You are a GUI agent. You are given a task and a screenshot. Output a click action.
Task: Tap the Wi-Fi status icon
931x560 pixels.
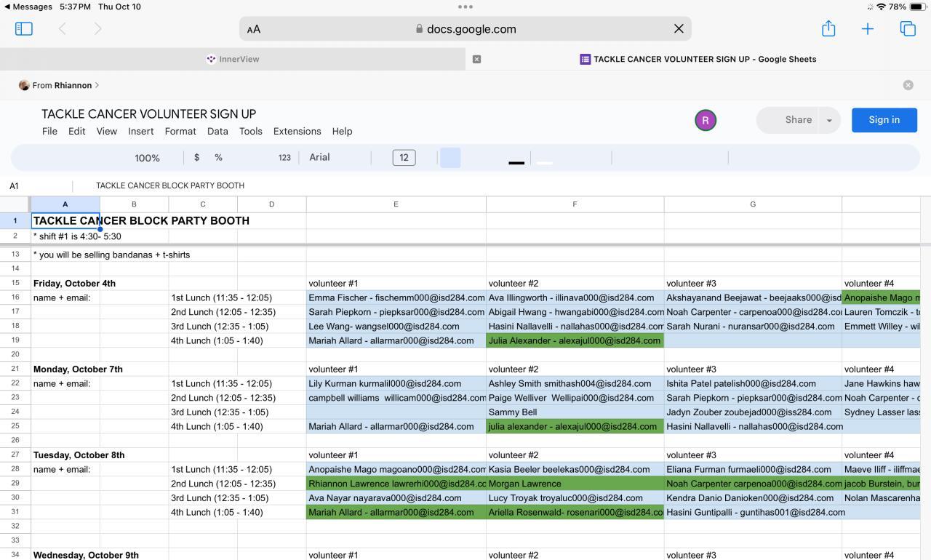[x=882, y=7]
